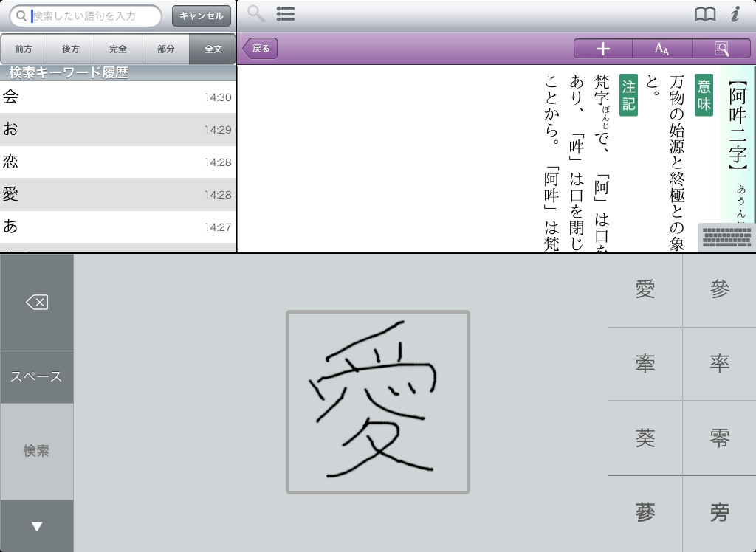Select the 完全 exact match mode
Screen dimensions: 756x552
118,49
